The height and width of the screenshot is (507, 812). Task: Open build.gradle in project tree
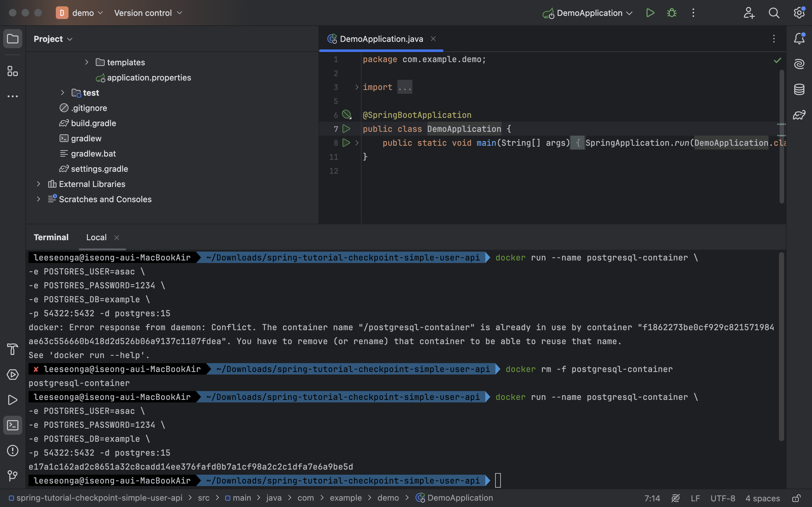[93, 123]
